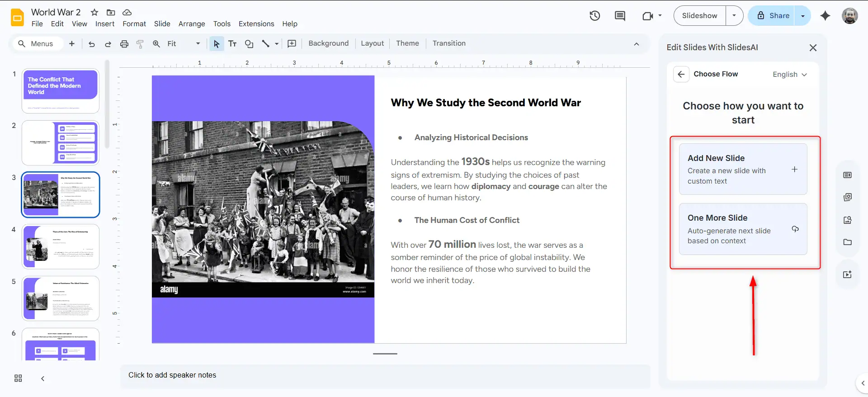868x397 pixels.
Task: Open the Google account avatar
Action: pos(849,16)
